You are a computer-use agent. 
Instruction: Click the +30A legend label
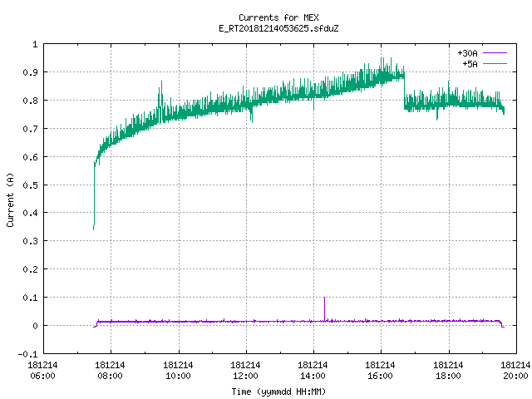[x=467, y=53]
